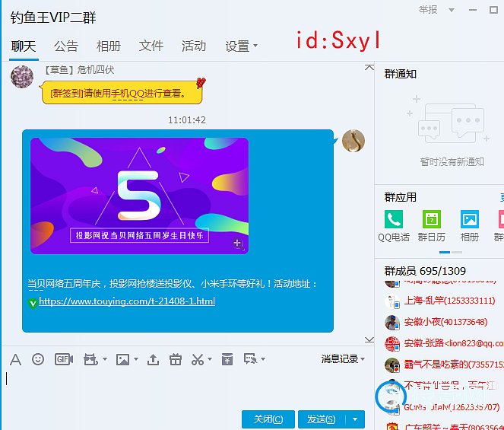The height and width of the screenshot is (430, 504).
Task: Click the magnify icon on the image
Action: click(x=237, y=244)
